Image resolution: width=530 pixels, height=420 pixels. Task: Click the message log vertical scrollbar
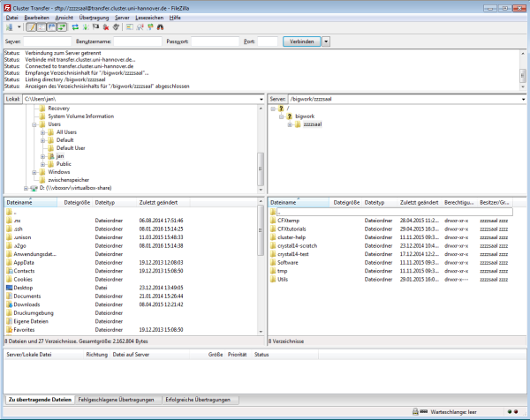pos(523,70)
